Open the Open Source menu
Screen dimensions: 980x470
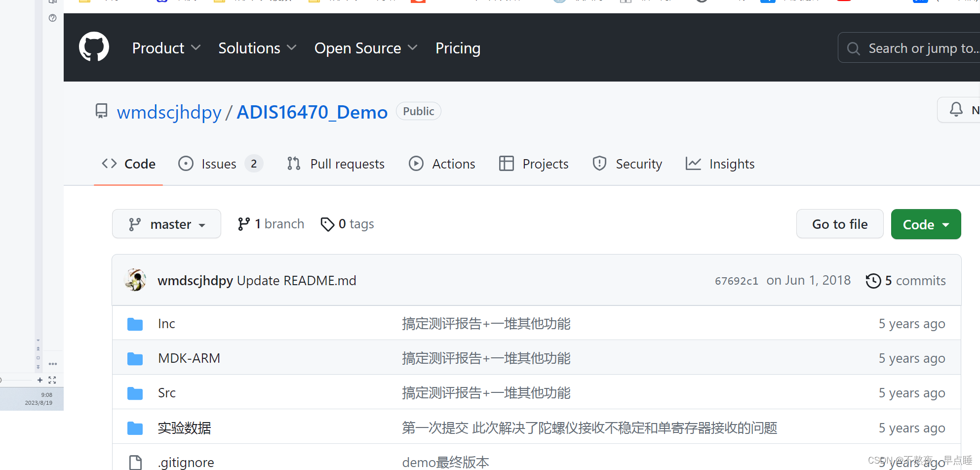pyautogui.click(x=366, y=48)
